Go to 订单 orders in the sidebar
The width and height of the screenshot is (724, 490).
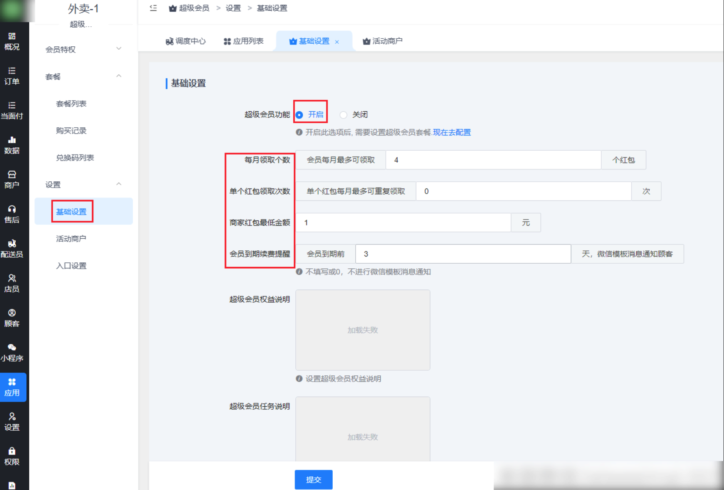pos(12,75)
